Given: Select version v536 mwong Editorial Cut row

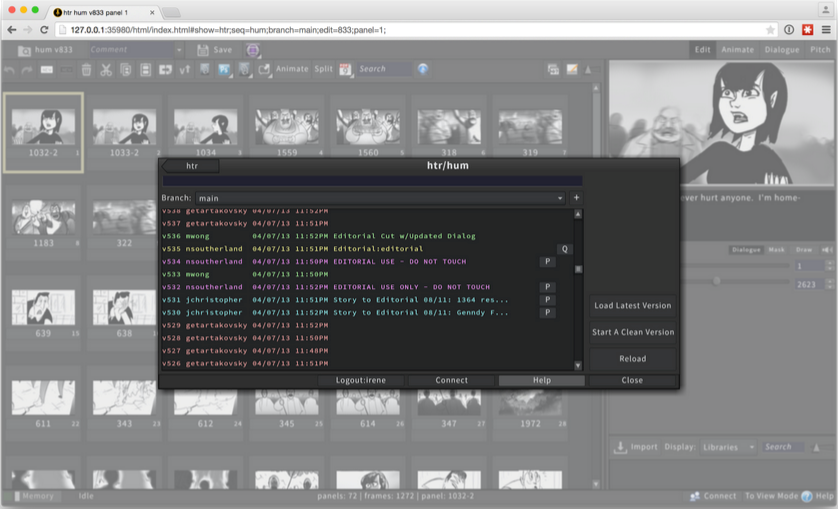Looking at the screenshot, I should 360,236.
